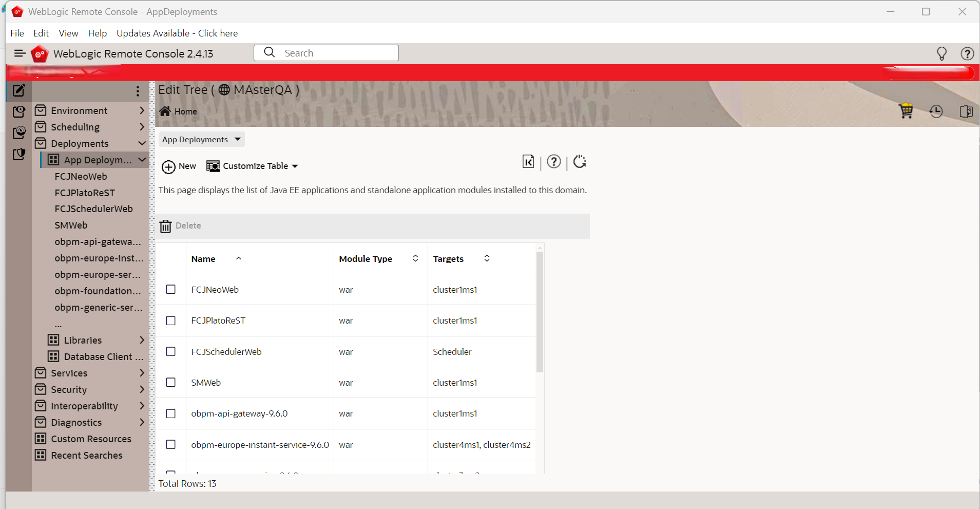Viewport: 980px width, 509px height.
Task: Open the help question mark in header
Action: pos(967,53)
